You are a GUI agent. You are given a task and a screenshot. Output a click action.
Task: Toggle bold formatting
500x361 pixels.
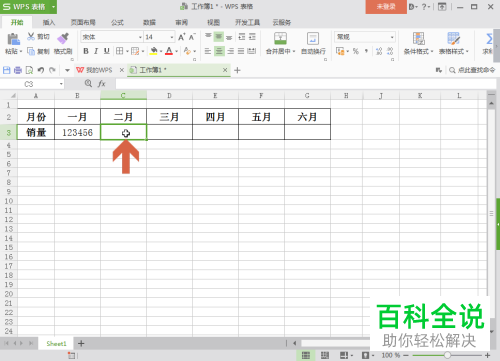tap(86, 51)
